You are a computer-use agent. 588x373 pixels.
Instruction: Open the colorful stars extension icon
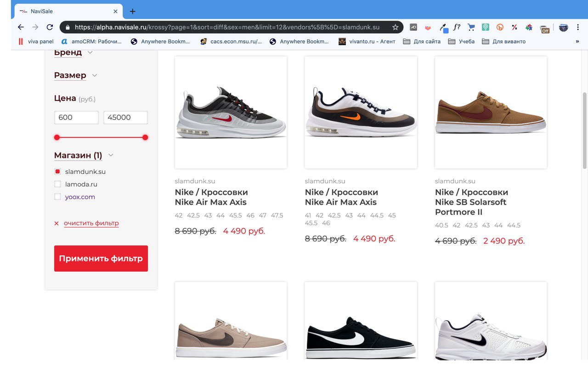529,27
